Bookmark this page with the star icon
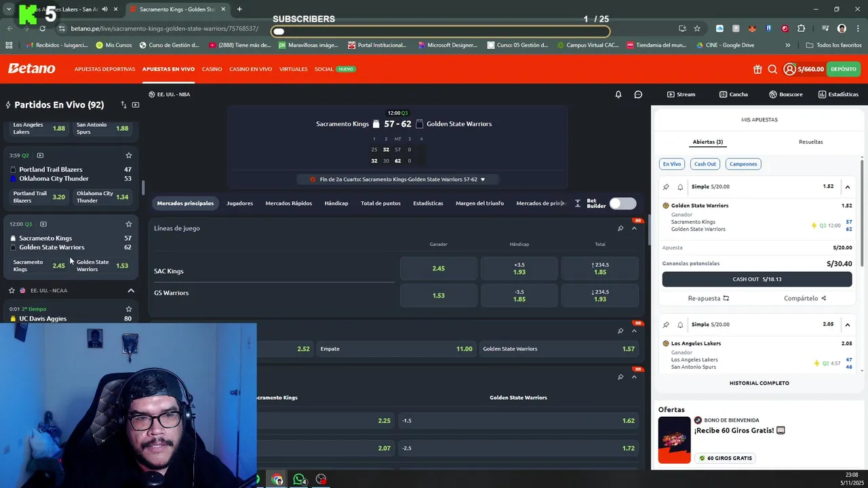Screen dimensions: 868x488 [x=696, y=28]
